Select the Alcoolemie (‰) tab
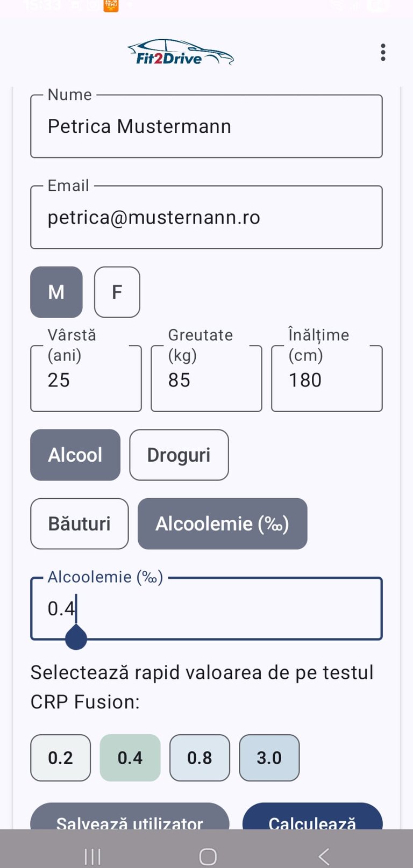The width and height of the screenshot is (413, 868). click(x=222, y=523)
